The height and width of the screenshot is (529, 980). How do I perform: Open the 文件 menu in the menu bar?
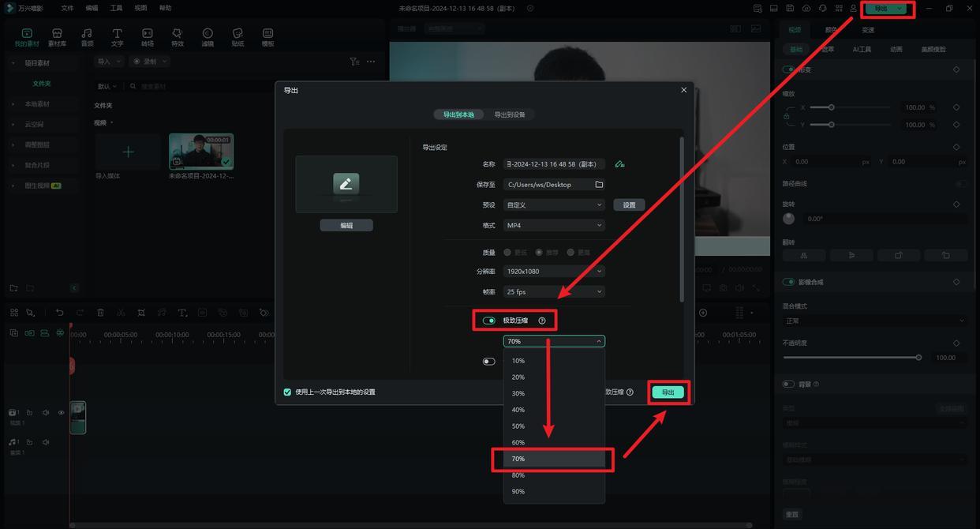[67, 8]
